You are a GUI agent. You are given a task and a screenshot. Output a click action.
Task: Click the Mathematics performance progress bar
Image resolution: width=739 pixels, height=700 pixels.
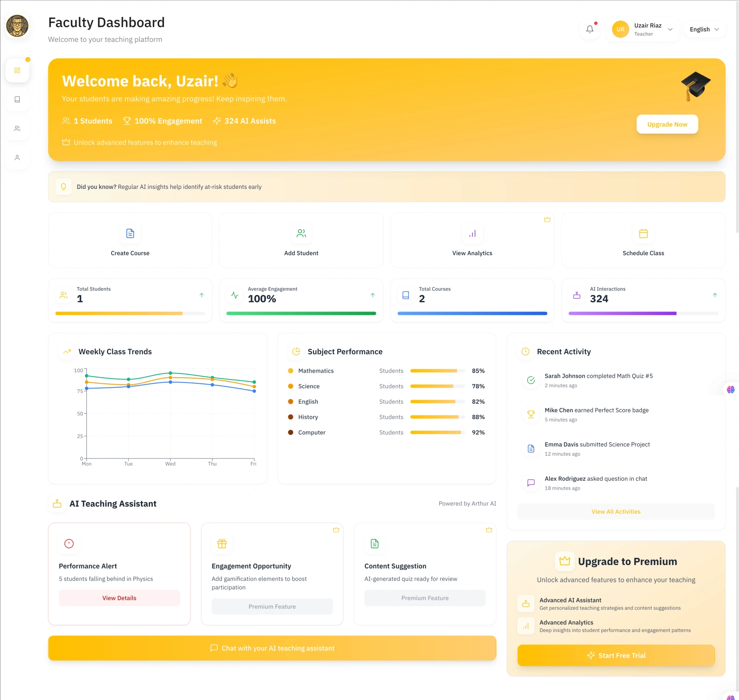point(437,371)
